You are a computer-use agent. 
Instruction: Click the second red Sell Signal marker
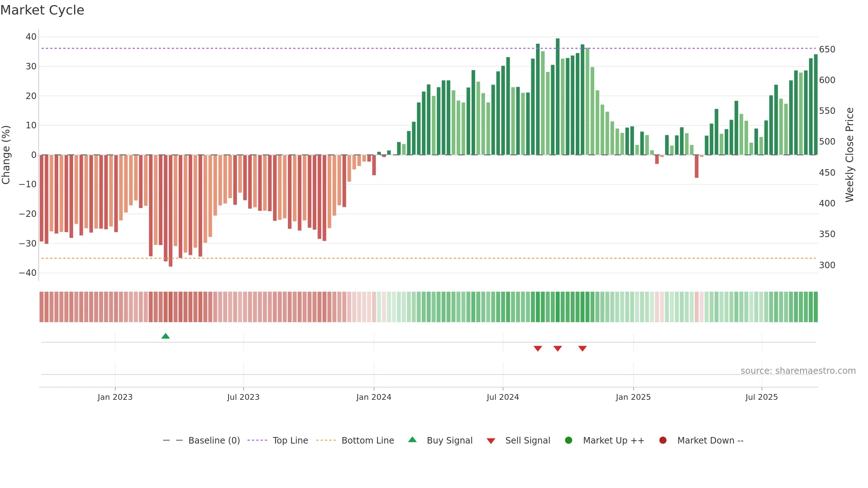tap(558, 348)
